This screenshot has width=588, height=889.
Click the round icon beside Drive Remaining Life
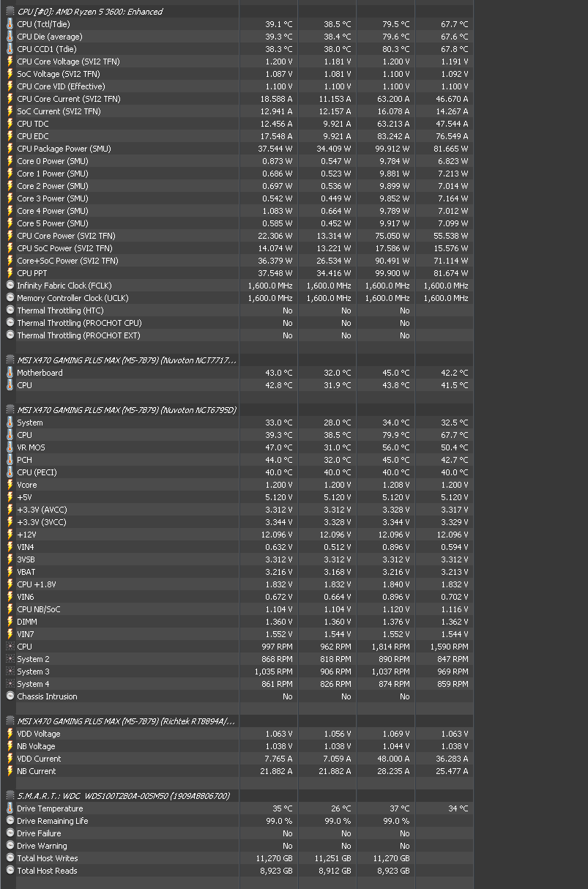pos(10,821)
